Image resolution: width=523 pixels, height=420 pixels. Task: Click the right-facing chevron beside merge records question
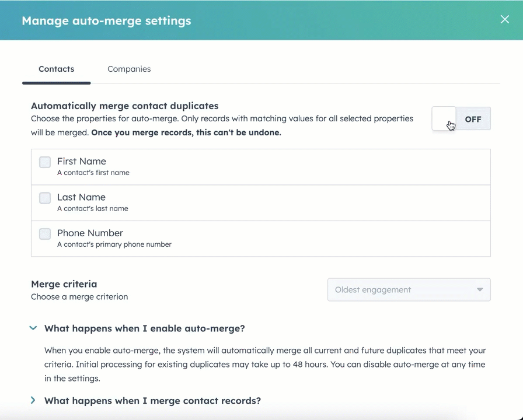point(33,401)
